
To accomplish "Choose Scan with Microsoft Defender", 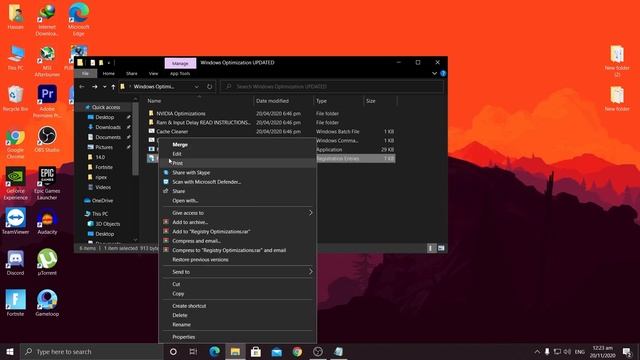I will click(x=238, y=182).
